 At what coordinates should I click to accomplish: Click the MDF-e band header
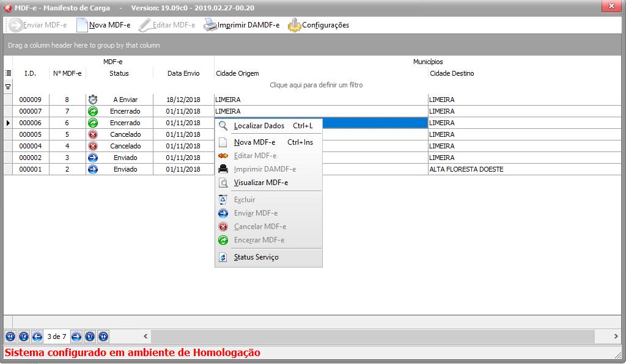click(113, 62)
